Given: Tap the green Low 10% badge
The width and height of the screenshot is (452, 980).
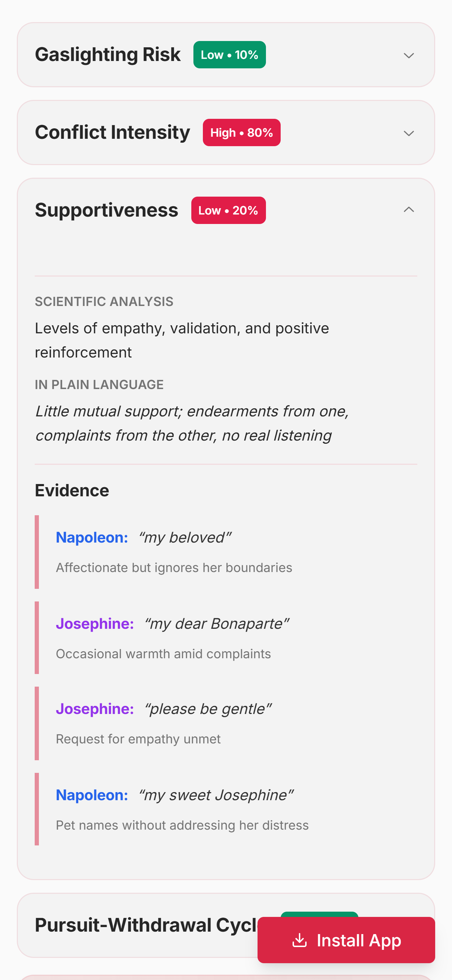Looking at the screenshot, I should tap(229, 54).
